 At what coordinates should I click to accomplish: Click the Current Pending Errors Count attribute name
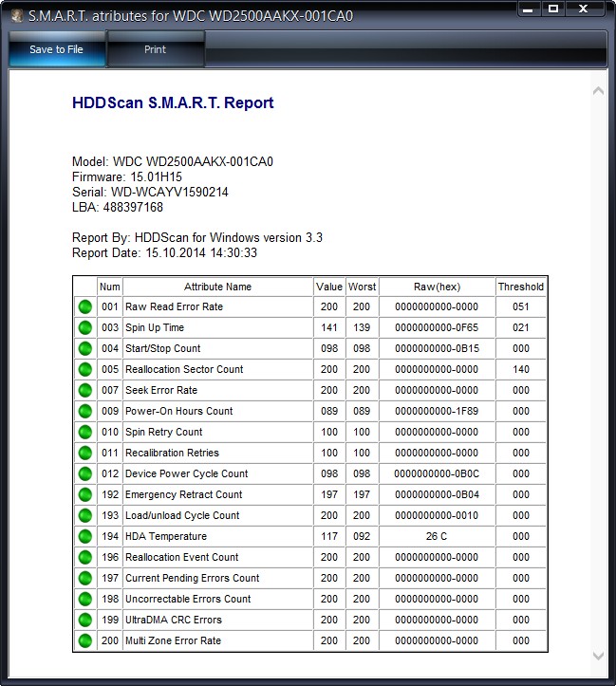(193, 578)
